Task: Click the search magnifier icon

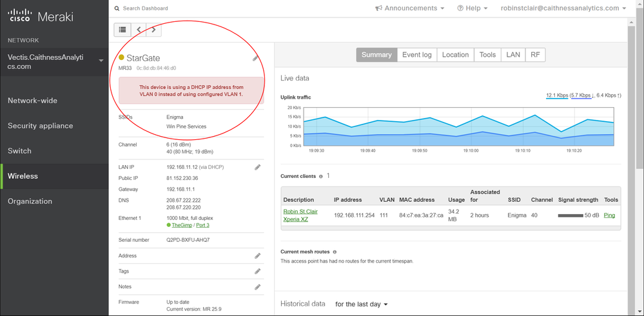Action: pyautogui.click(x=117, y=8)
